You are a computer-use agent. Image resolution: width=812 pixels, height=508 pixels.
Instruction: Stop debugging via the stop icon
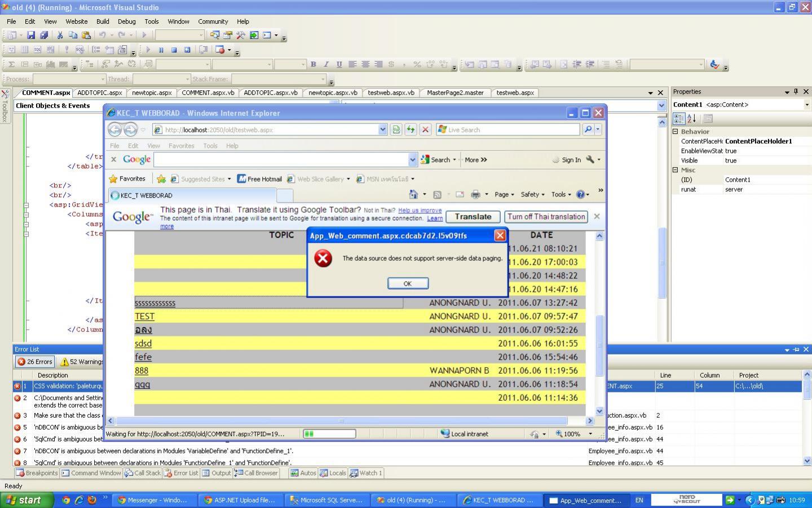174,50
